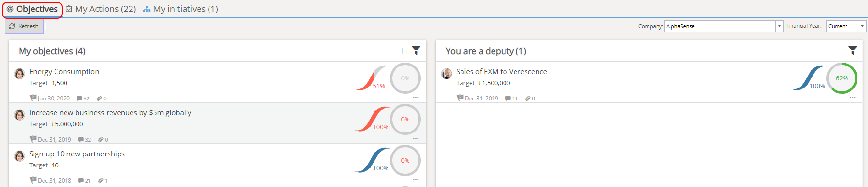
Task: Open more options ellipsis for Sales of EXM
Action: [852, 98]
